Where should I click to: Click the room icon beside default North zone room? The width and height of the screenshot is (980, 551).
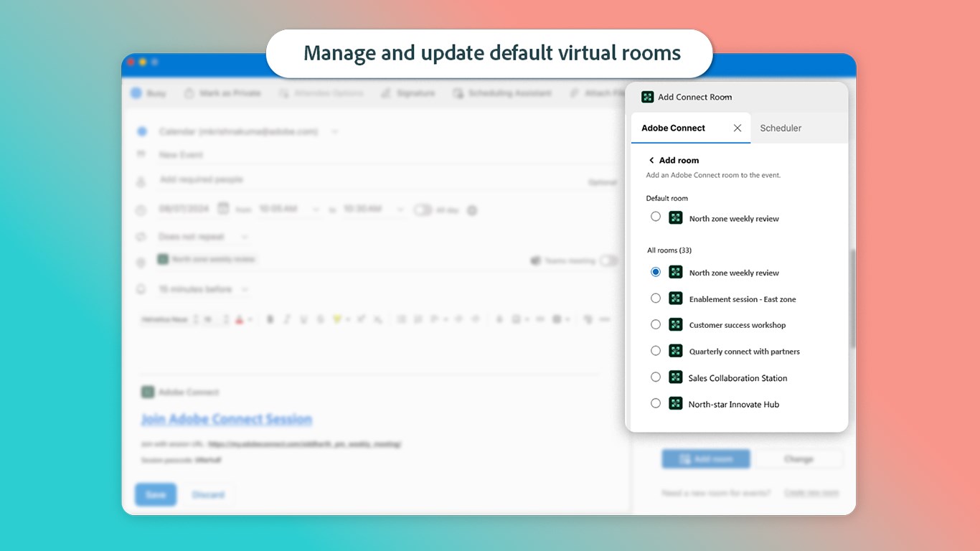click(x=675, y=217)
